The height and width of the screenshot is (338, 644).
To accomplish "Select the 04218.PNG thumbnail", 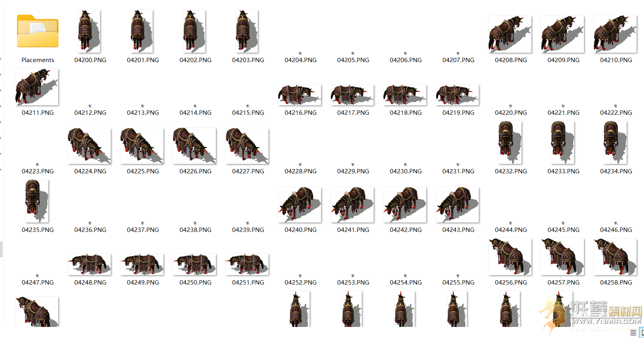I will pos(405,95).
